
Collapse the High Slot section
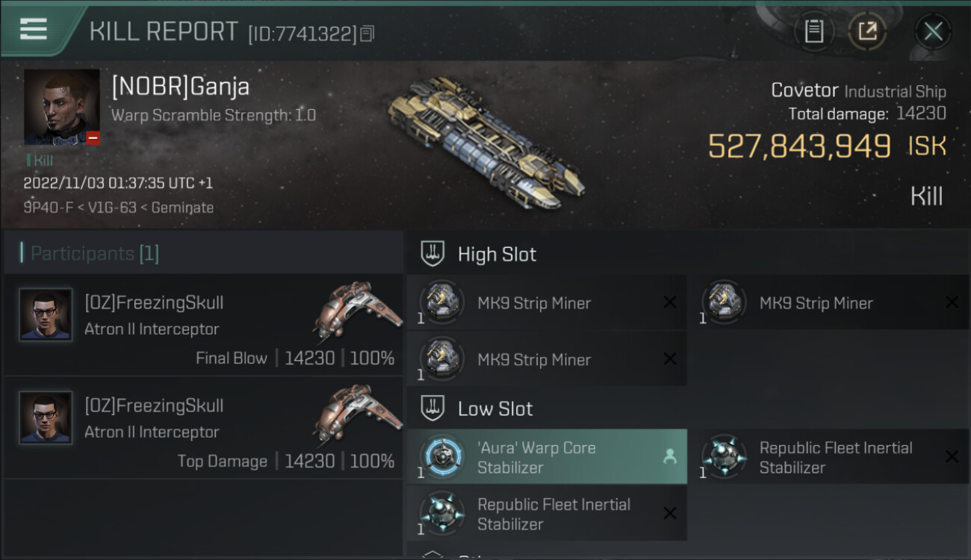tap(433, 254)
